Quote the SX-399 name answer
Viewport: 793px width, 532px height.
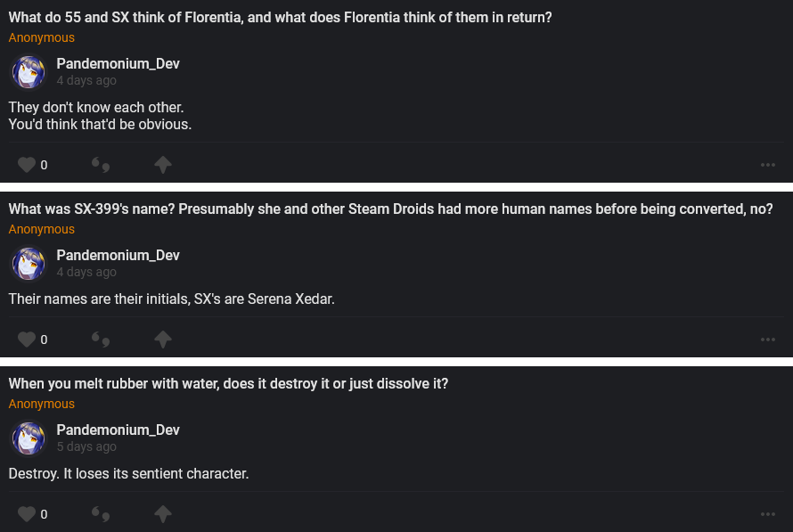click(101, 340)
